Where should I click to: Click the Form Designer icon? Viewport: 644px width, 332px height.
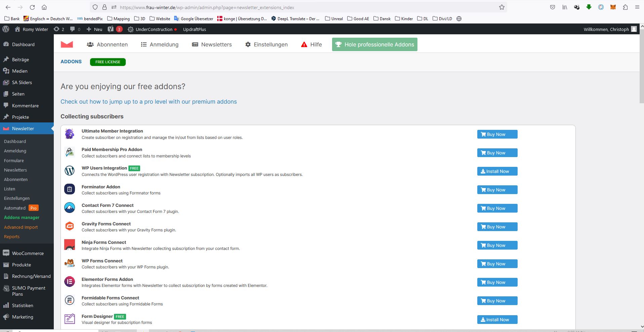click(x=70, y=319)
